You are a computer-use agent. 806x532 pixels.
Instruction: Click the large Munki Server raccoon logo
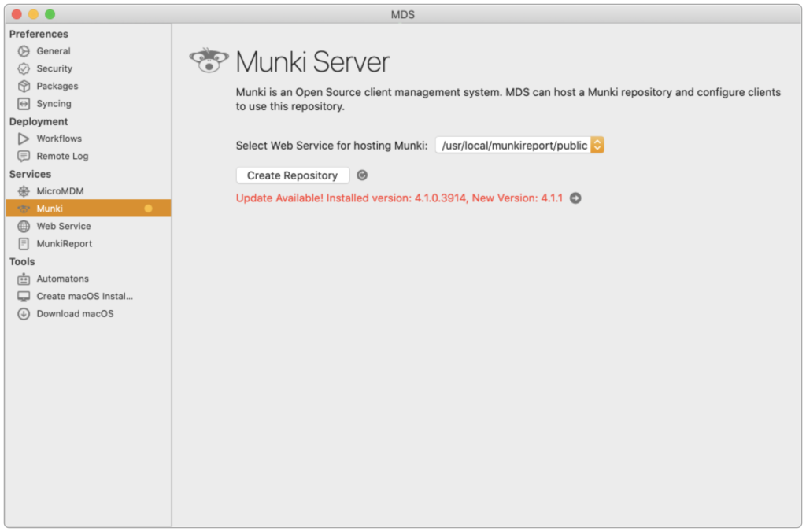coord(209,61)
